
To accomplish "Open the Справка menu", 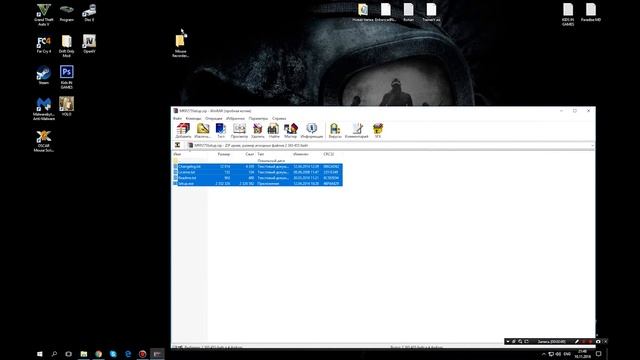I will [279, 118].
